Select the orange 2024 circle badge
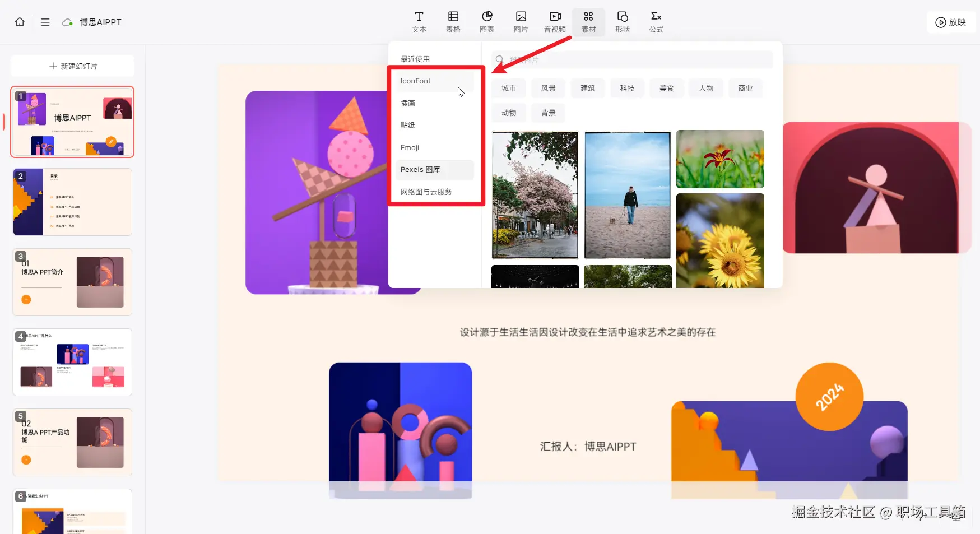 (829, 397)
